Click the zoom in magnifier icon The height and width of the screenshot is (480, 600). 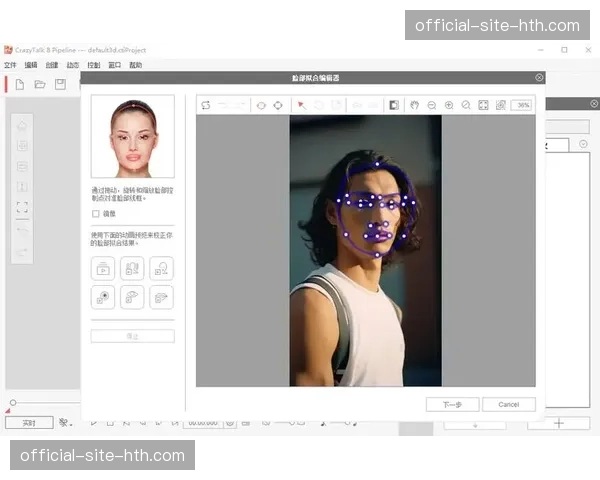click(449, 105)
